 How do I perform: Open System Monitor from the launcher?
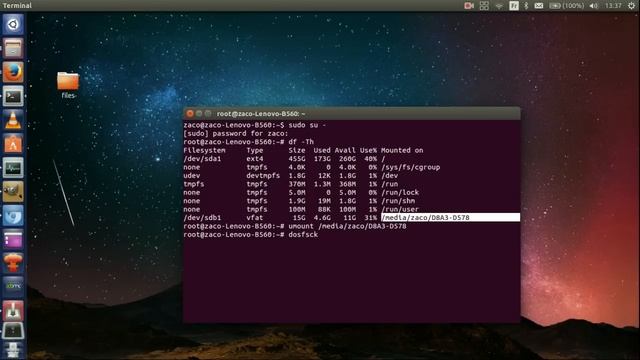point(13,168)
